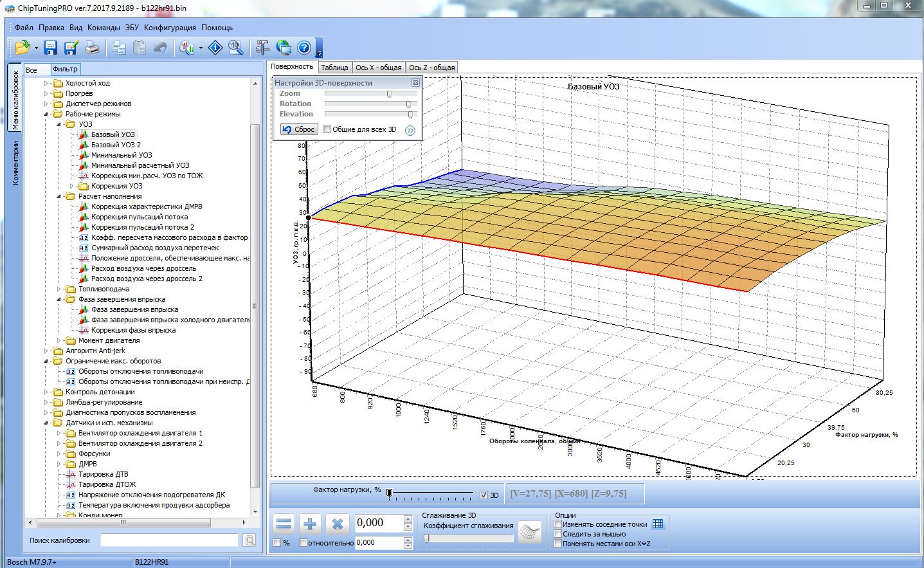Click the Поиск калибровки search field
This screenshot has height=568, width=924.
pyautogui.click(x=170, y=540)
